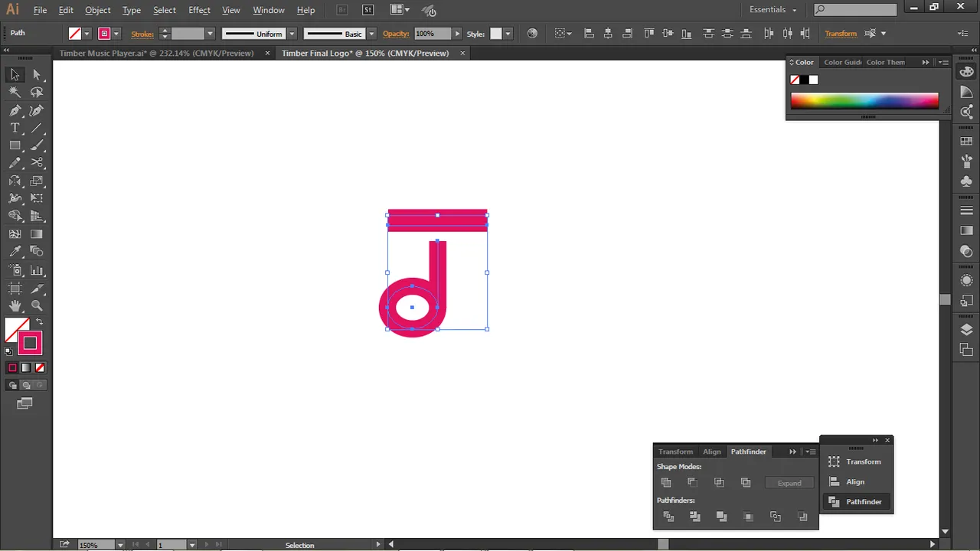Screen dimensions: 980x551
Task: Apply Unite shape mode in Pathfinder
Action: [x=666, y=482]
